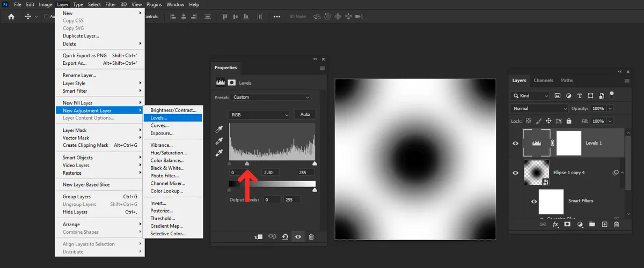
Task: Delete the adjustment layer from Properties panel
Action: [x=311, y=236]
